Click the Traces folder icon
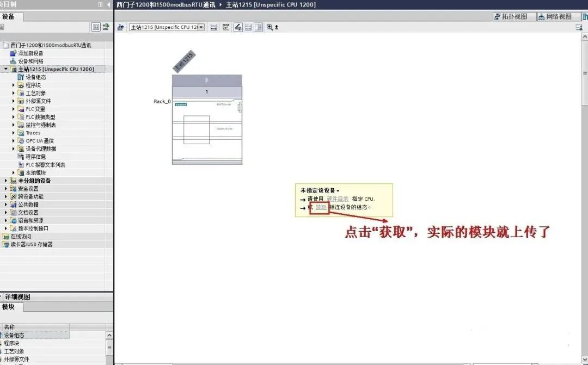This screenshot has width=588, height=365. coord(21,133)
